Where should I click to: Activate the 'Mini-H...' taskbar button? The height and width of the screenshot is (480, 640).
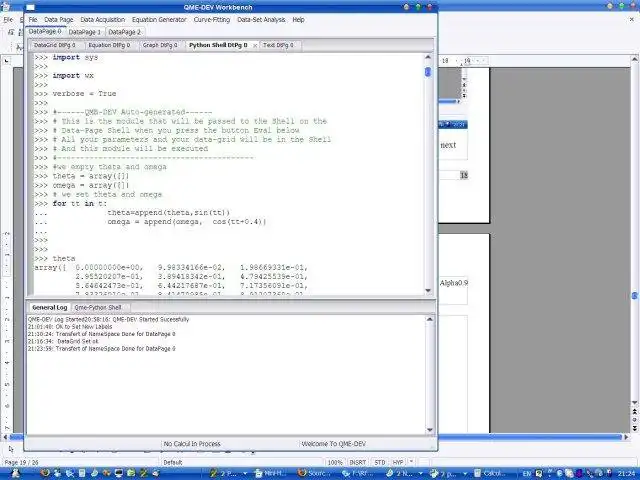pos(270,473)
